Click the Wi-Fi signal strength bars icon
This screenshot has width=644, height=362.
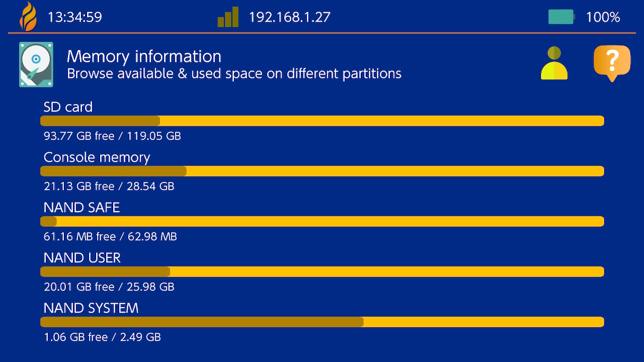(x=228, y=17)
